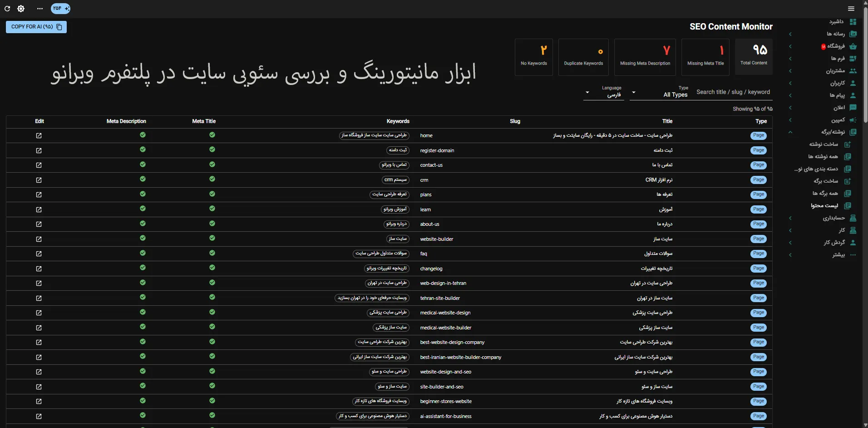Screen dimensions: 868x428
Task: Open the settings gear icon
Action: click(x=21, y=9)
